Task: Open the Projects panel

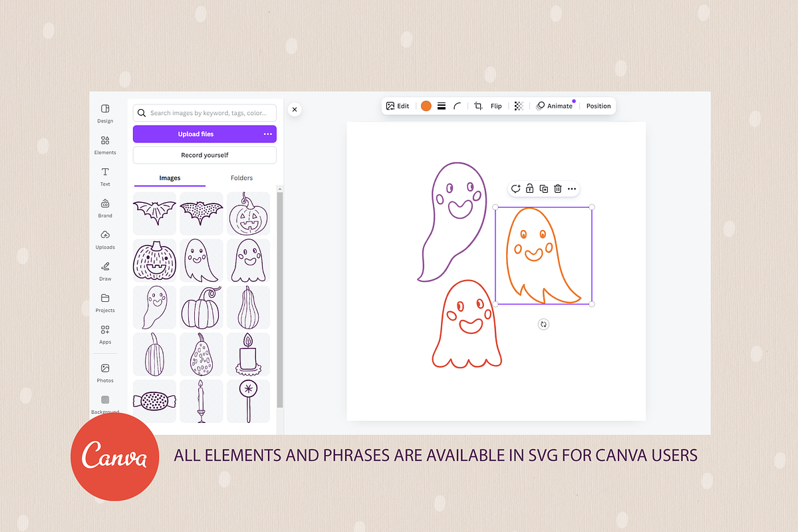Action: point(105,303)
